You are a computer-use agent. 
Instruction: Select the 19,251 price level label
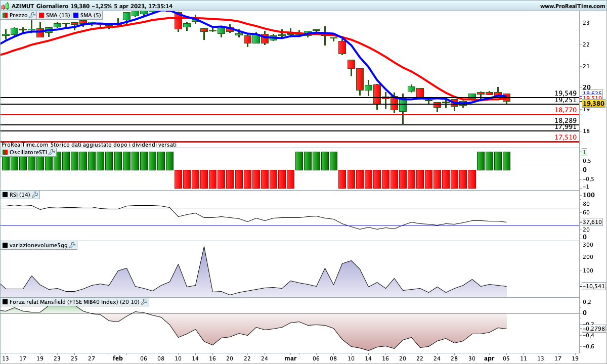click(566, 100)
